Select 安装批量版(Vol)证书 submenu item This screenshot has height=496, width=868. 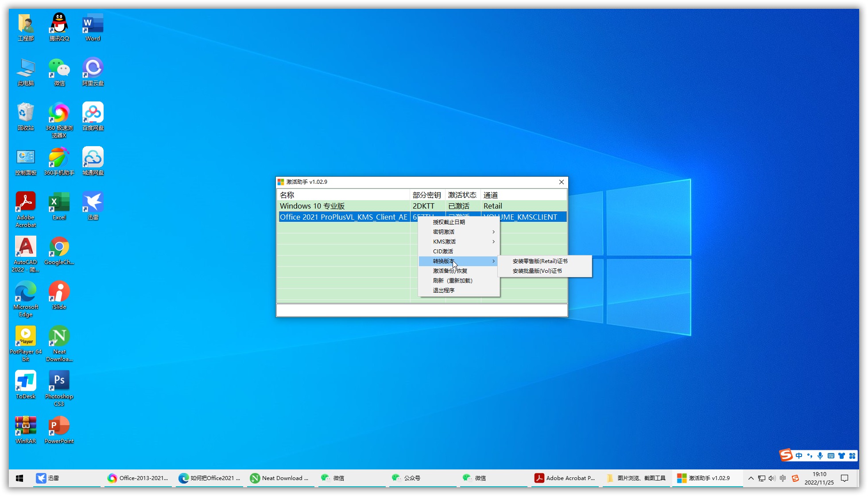[x=545, y=271]
